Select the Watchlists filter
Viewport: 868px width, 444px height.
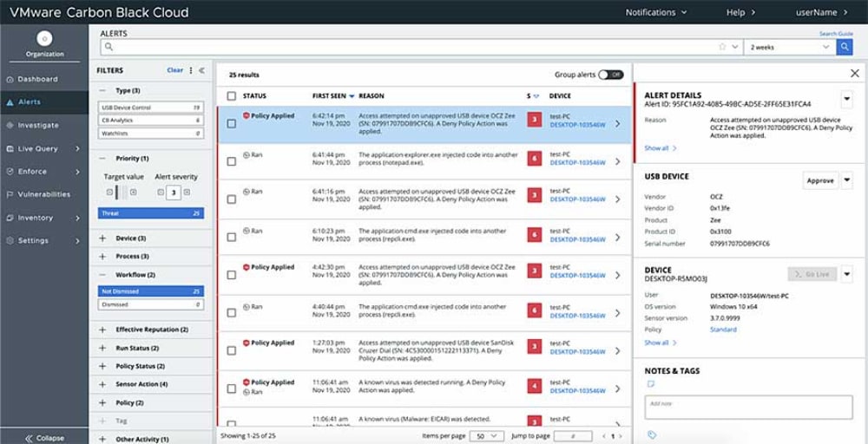pos(150,134)
